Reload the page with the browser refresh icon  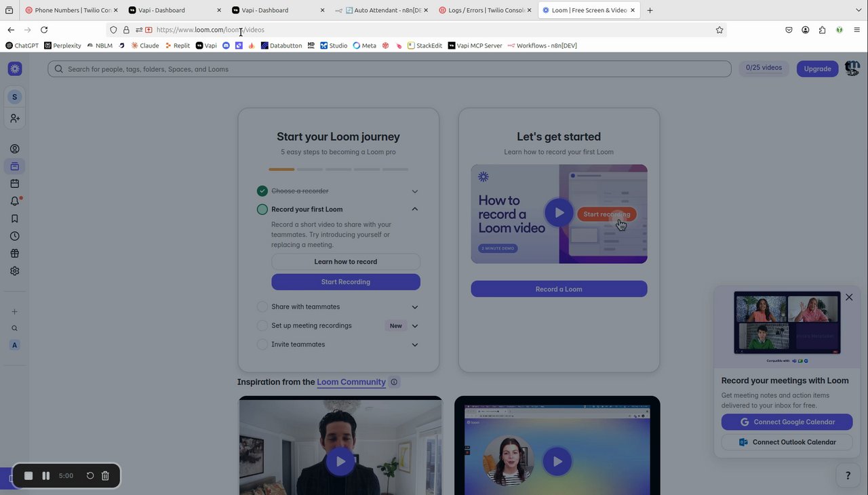[44, 30]
